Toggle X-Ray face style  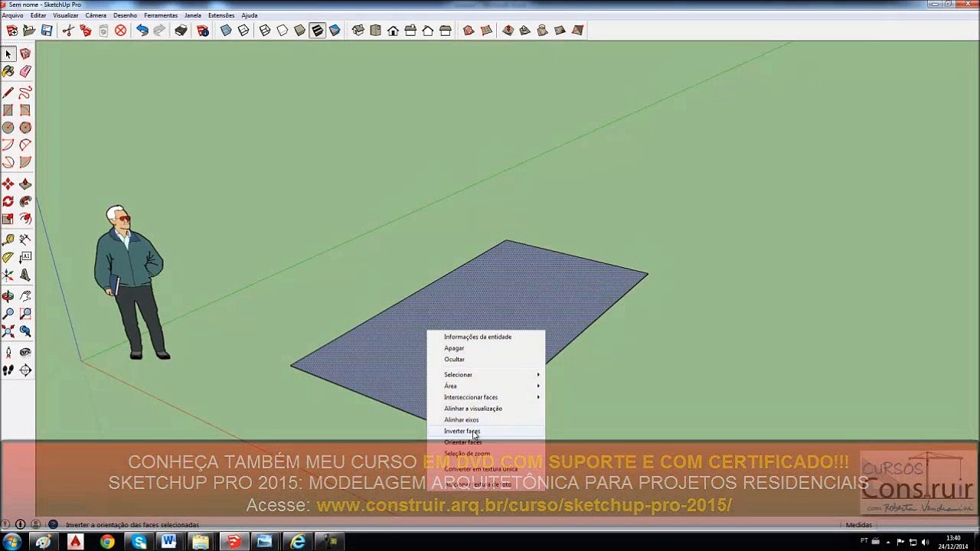pyautogui.click(x=226, y=31)
